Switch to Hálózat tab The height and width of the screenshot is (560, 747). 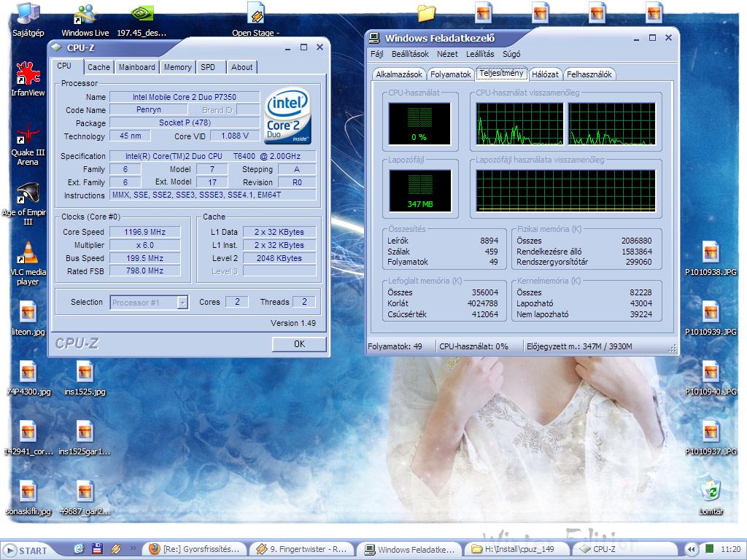[x=545, y=74]
